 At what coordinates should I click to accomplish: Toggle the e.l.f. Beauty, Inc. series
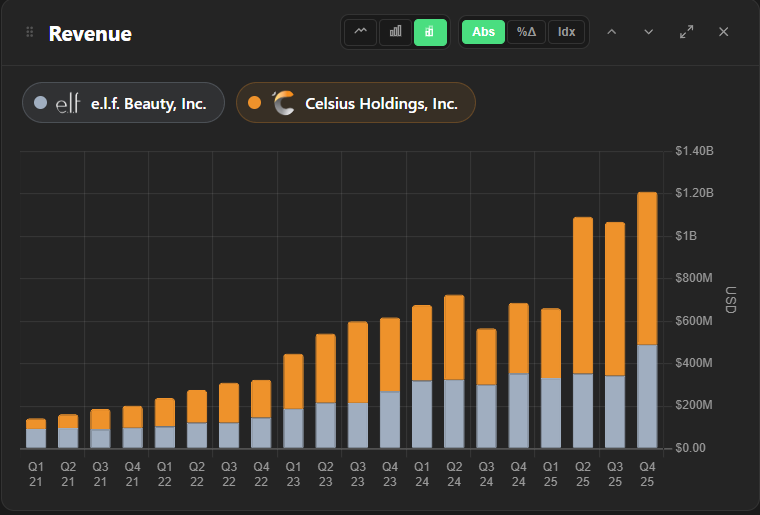[x=123, y=103]
